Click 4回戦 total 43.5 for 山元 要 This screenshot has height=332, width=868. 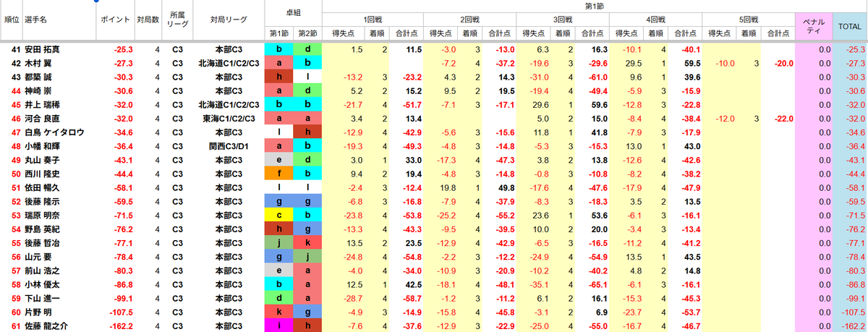[692, 256]
